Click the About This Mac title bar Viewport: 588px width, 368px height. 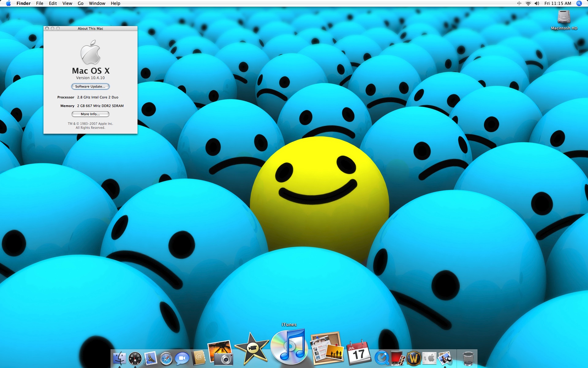[x=90, y=29]
